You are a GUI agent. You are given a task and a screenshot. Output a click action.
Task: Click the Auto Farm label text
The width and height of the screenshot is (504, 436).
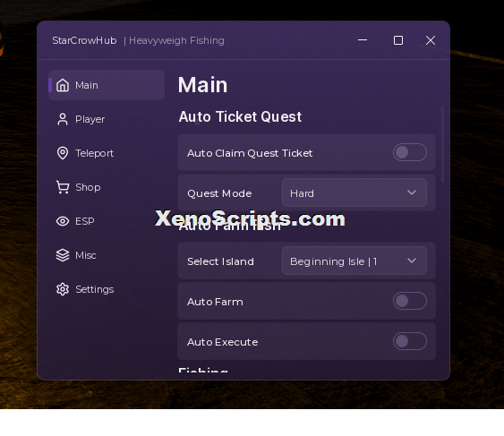215,302
